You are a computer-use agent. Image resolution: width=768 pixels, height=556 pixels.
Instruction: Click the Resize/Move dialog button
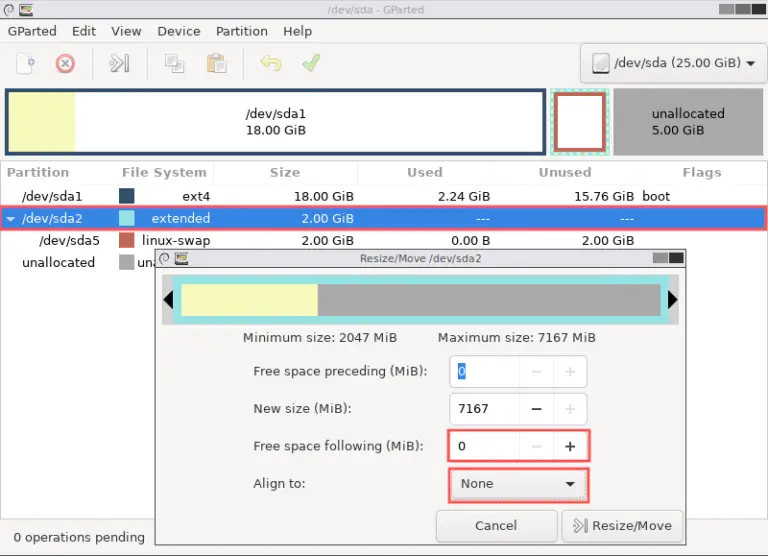tap(622, 526)
